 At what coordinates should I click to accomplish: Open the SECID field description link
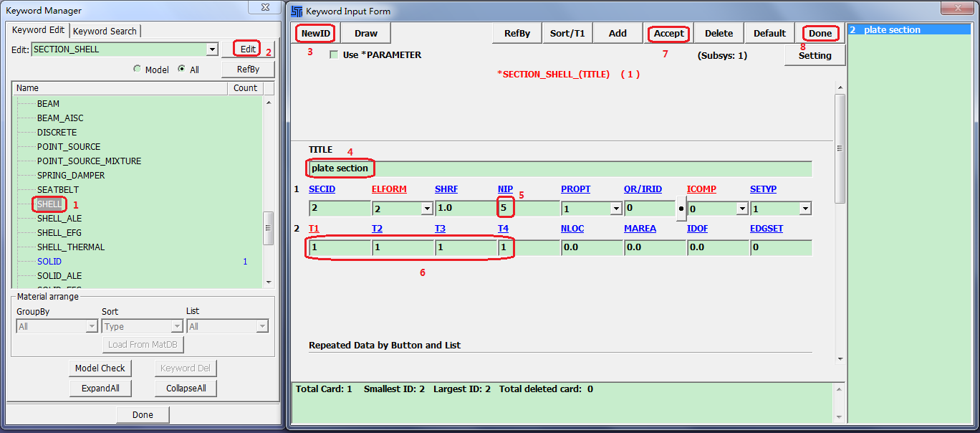click(x=322, y=189)
